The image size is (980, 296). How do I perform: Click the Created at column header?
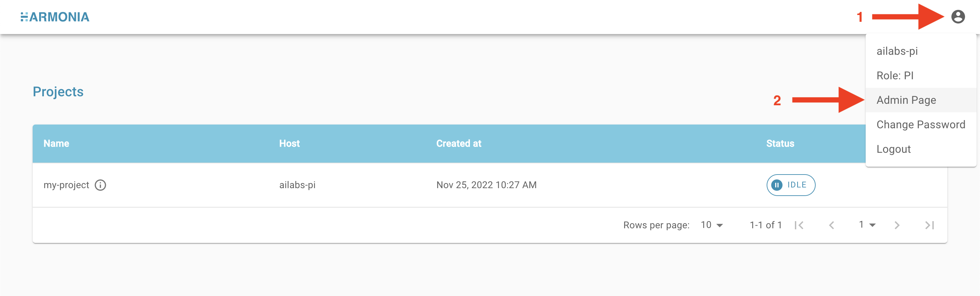(458, 144)
